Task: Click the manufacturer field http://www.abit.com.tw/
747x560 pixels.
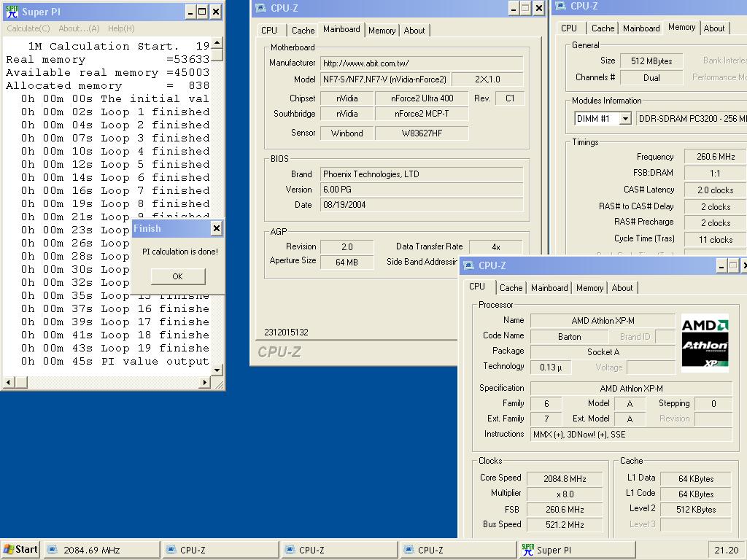Action: [422, 63]
